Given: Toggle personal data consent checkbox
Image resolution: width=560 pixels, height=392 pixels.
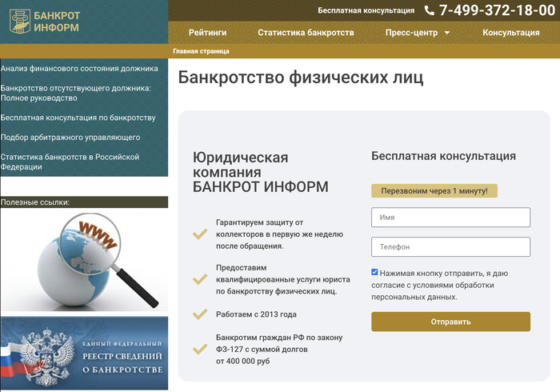Looking at the screenshot, I should pos(374,273).
